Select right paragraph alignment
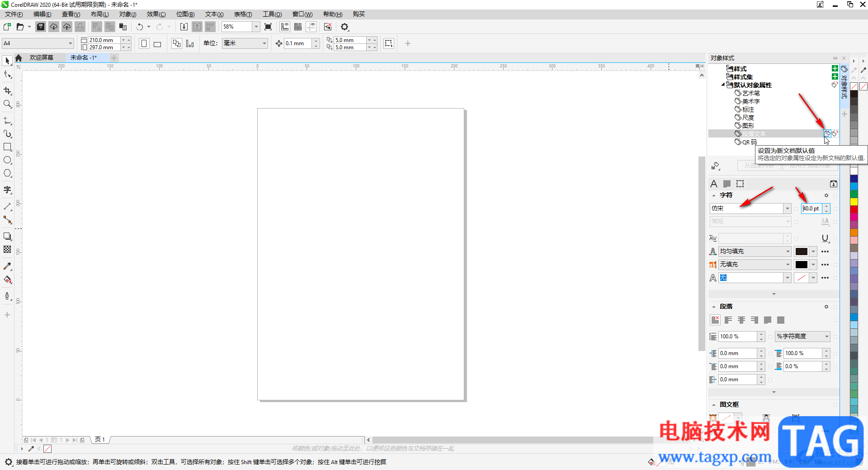This screenshot has width=868, height=470. 755,320
